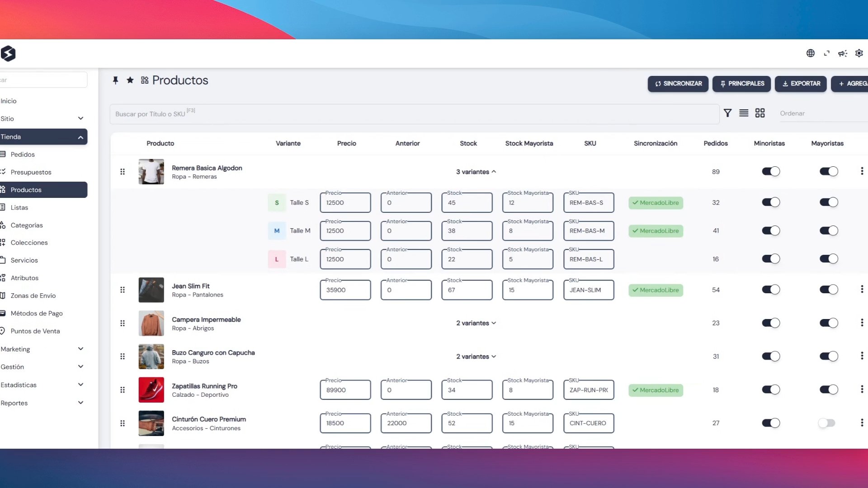Click the star favorite icon

coord(130,80)
